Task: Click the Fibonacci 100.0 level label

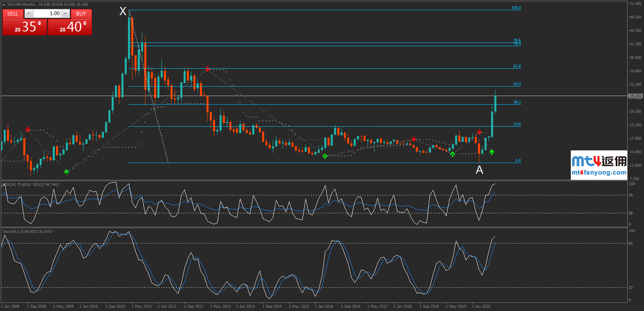Action: click(516, 8)
